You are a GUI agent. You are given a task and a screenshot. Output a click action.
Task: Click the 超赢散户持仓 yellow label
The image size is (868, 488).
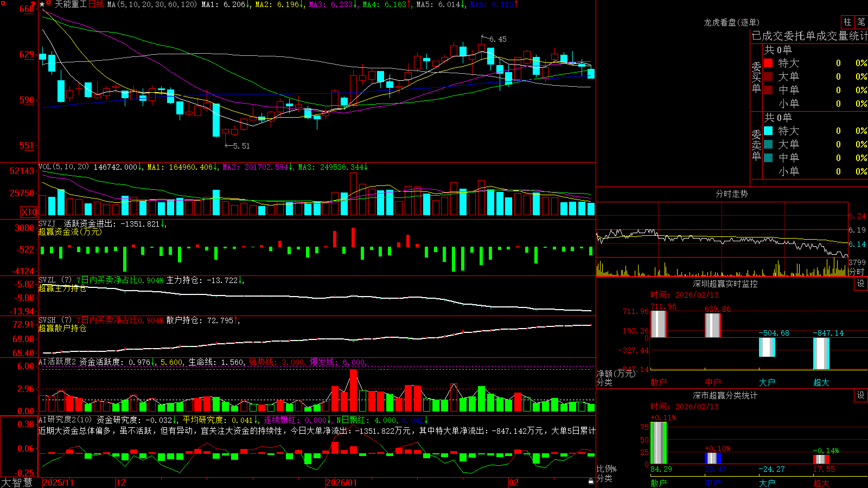click(x=62, y=328)
